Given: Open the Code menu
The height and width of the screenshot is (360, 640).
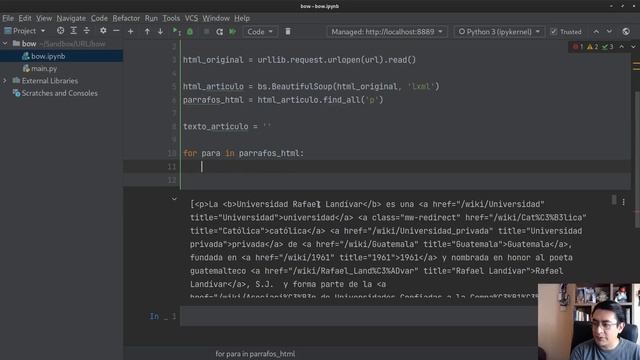Looking at the screenshot, I should pos(99,18).
